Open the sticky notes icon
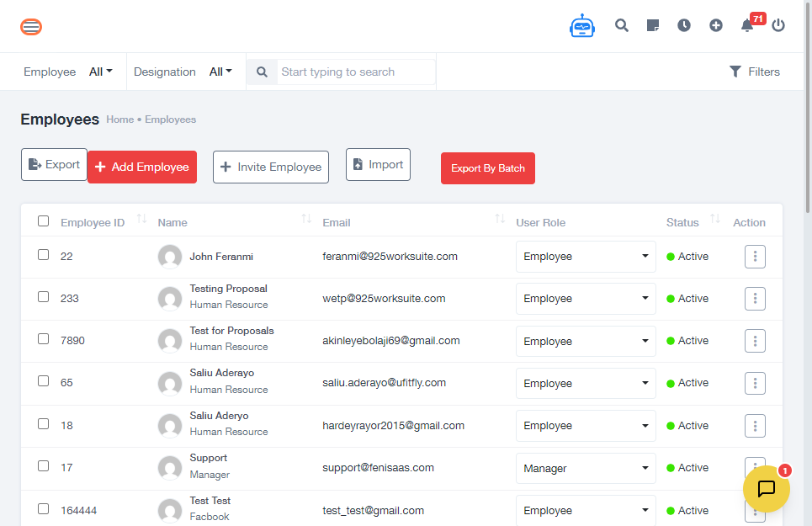The height and width of the screenshot is (526, 812). click(653, 25)
